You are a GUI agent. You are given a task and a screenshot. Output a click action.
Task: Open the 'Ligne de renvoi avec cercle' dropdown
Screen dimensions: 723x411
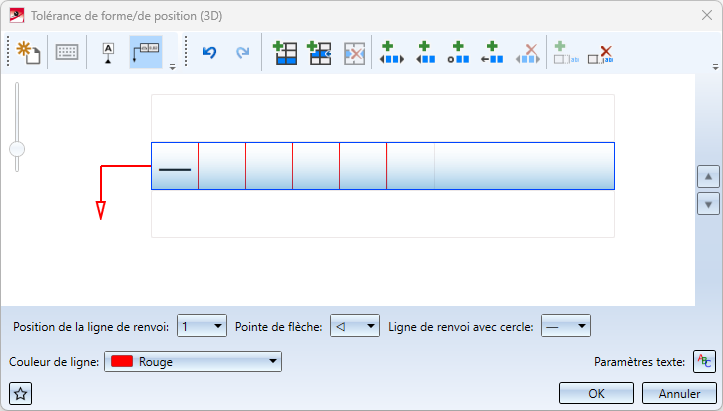tap(566, 326)
